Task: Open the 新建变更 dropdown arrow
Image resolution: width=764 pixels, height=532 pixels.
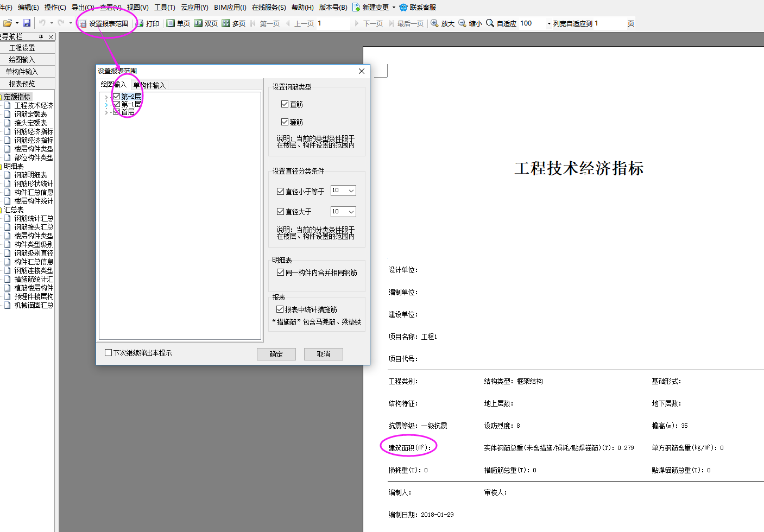Action: click(394, 7)
